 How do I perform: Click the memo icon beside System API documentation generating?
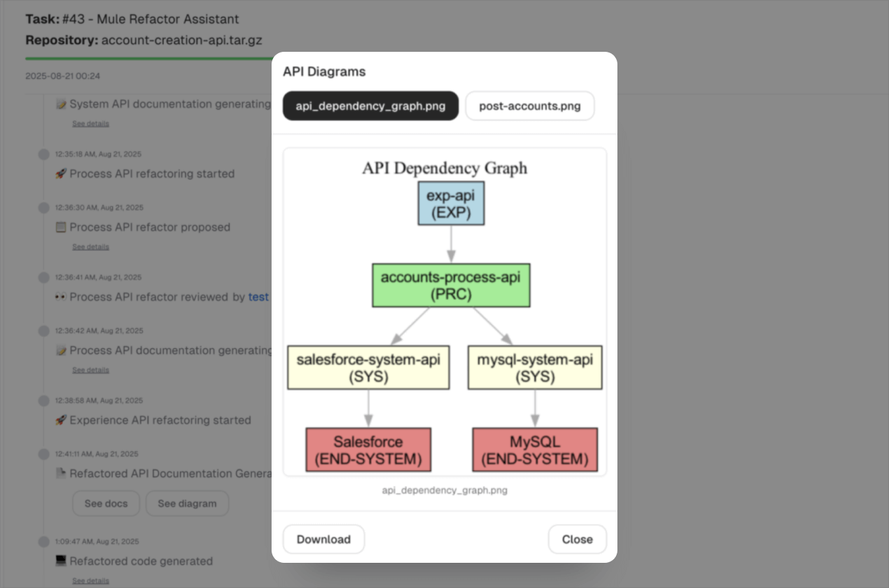tap(61, 104)
